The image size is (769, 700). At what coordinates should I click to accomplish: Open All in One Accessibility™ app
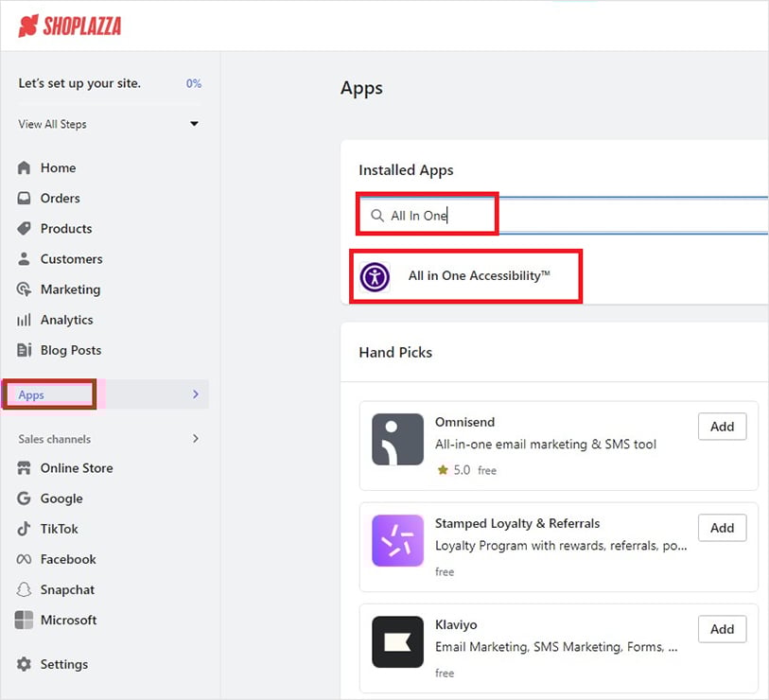480,275
